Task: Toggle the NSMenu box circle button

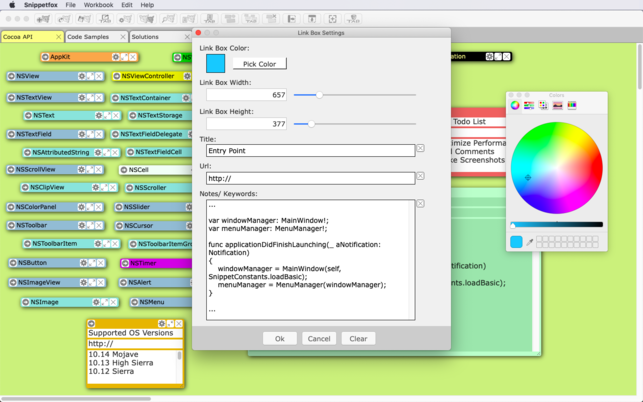Action: pos(135,302)
